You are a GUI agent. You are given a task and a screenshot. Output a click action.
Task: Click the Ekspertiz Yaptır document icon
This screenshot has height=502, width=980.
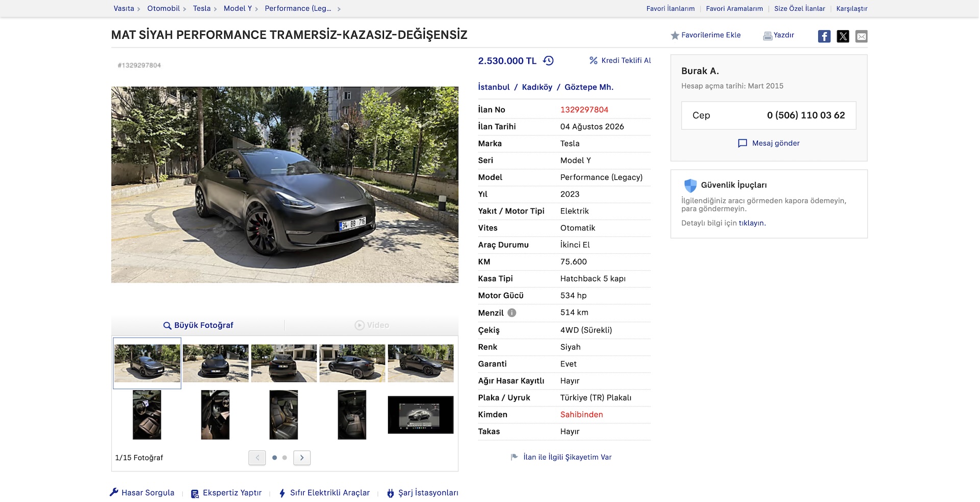coord(195,493)
